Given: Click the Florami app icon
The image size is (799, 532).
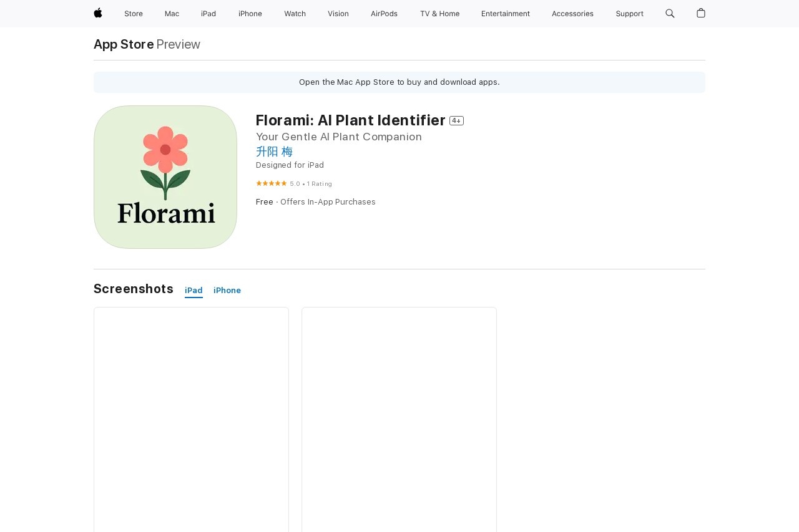Looking at the screenshot, I should click(x=165, y=177).
